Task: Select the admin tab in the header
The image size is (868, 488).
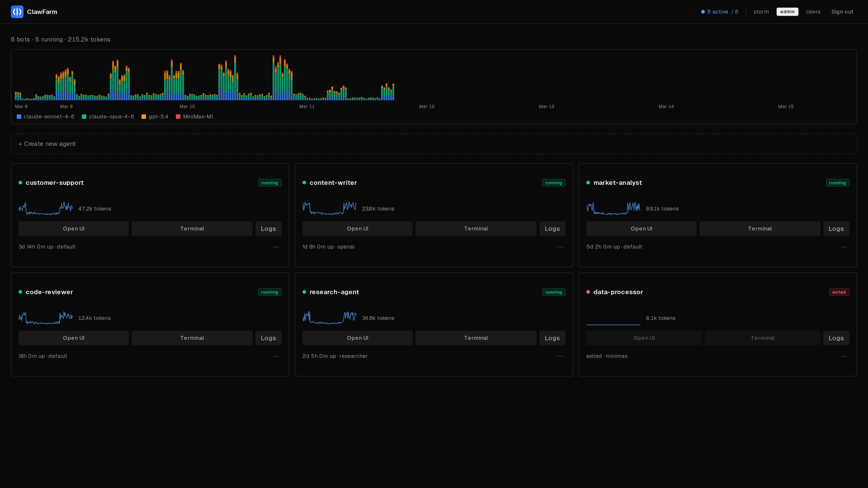Action: pos(787,12)
